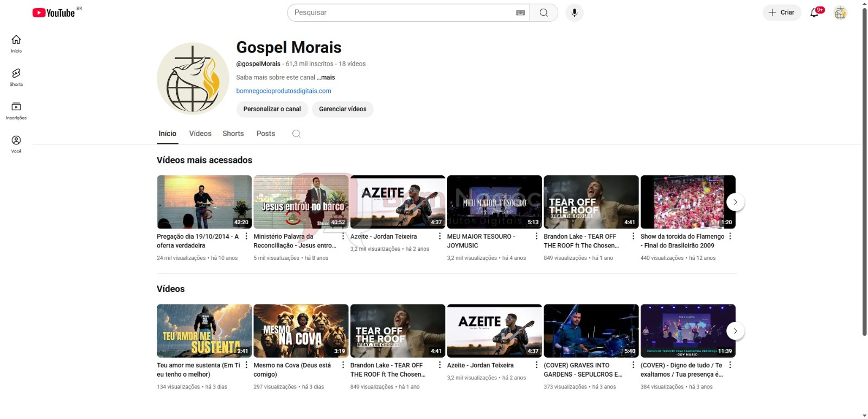The height and width of the screenshot is (419, 868).
Task: Open the notifications bell
Action: [815, 12]
